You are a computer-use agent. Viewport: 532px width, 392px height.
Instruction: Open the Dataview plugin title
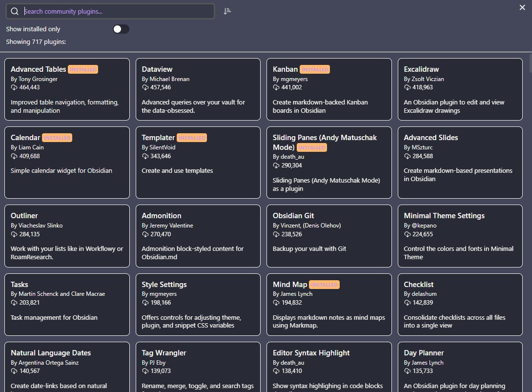click(157, 69)
